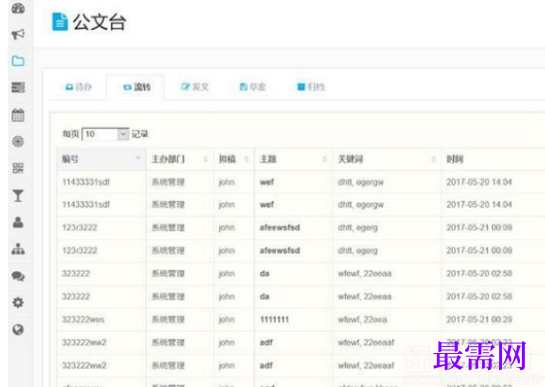Switch to the 归档 tab

coord(311,87)
